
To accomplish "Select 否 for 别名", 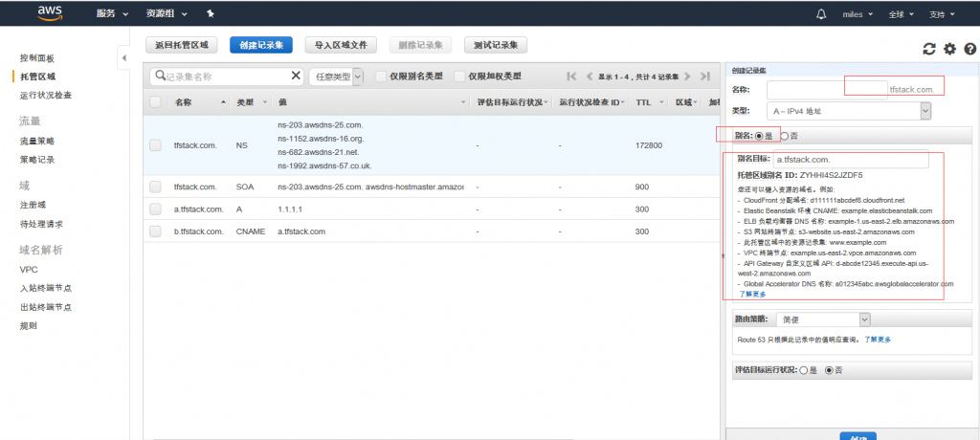I will (785, 136).
